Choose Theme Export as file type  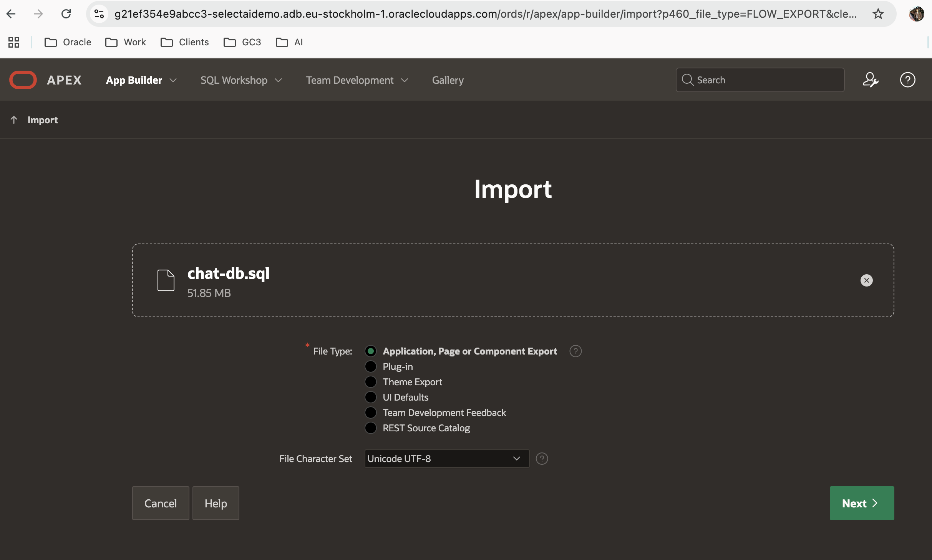pos(371,382)
